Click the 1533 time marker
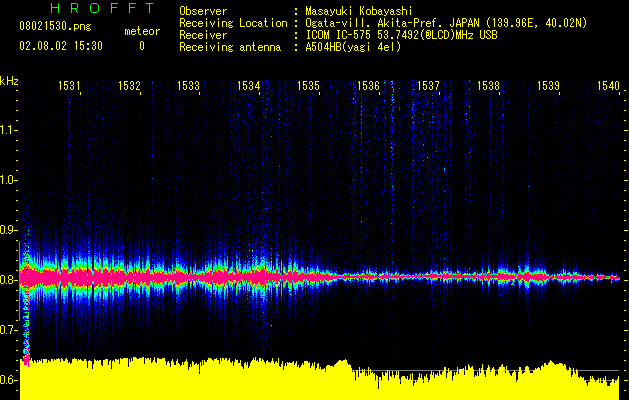Viewport: 629px width, 400px height. coord(189,85)
